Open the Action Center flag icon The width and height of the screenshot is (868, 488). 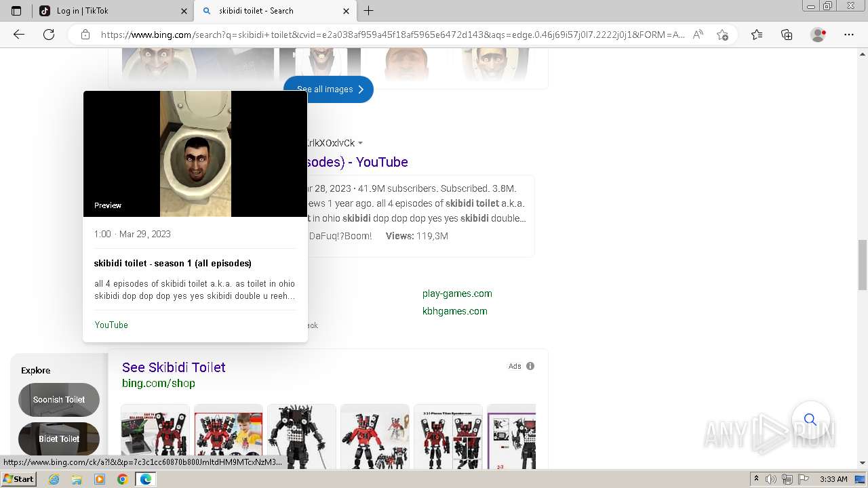(802, 479)
